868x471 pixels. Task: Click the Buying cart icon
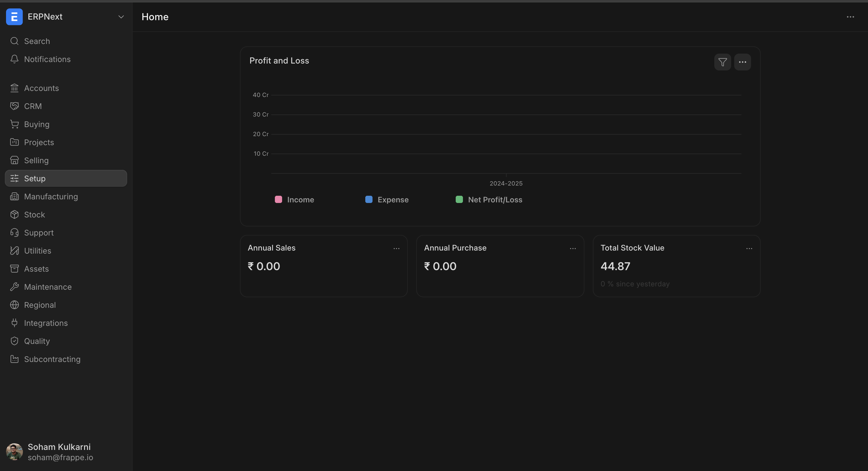(14, 124)
